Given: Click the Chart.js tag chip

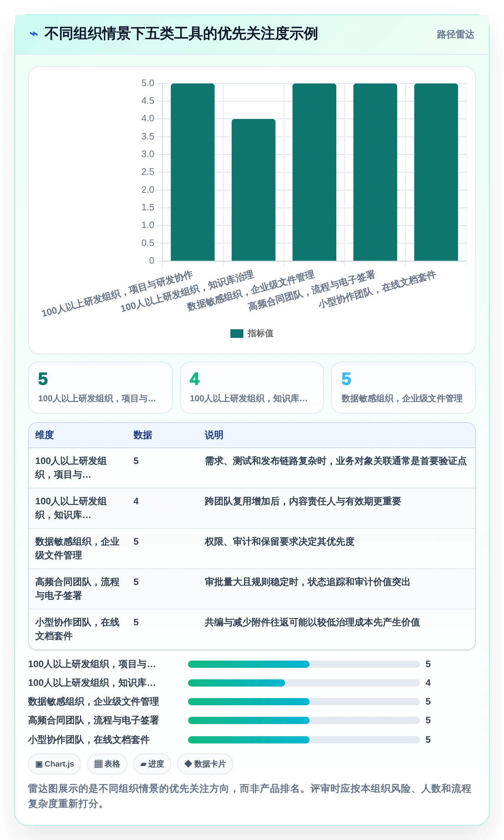Looking at the screenshot, I should coord(55,764).
